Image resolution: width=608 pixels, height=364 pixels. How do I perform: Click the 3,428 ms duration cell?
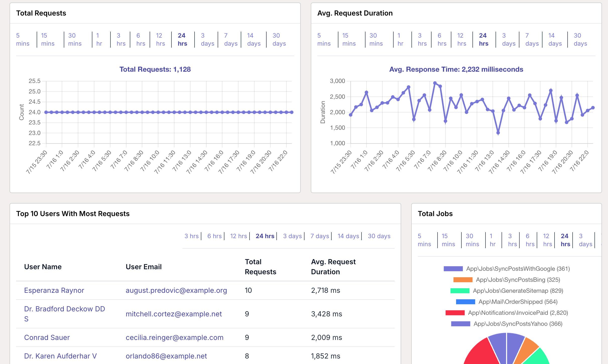coord(326,314)
